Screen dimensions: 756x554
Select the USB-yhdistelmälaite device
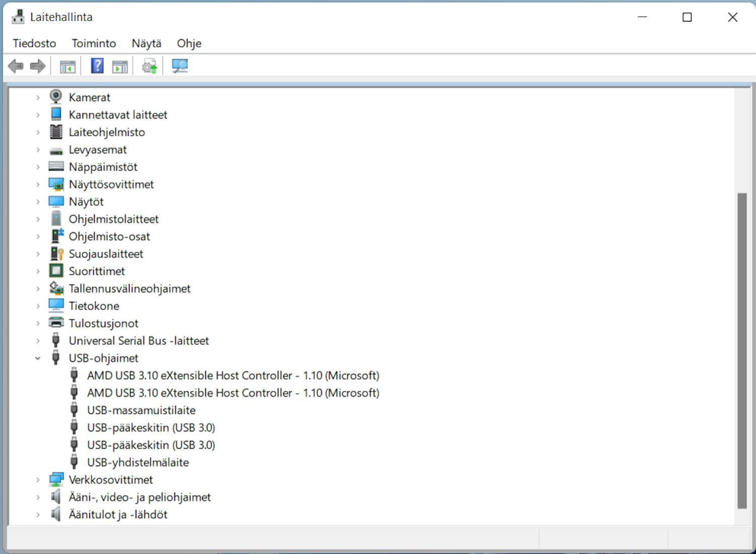(x=138, y=462)
